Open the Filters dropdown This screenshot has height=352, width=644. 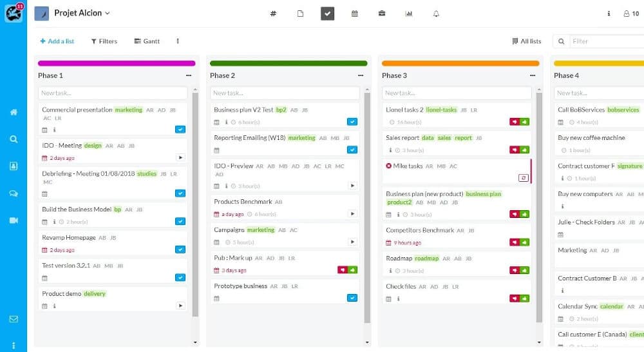pos(104,41)
